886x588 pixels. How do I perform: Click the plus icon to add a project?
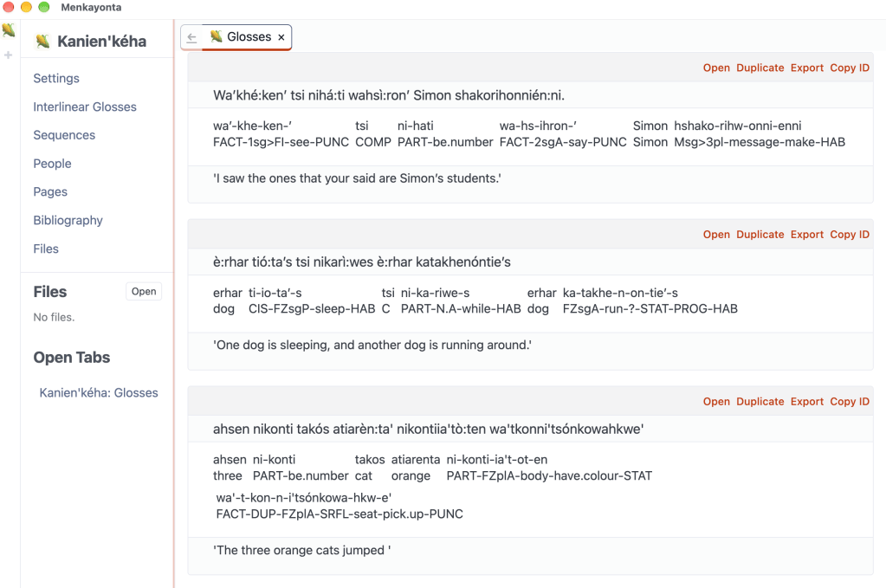click(x=8, y=55)
